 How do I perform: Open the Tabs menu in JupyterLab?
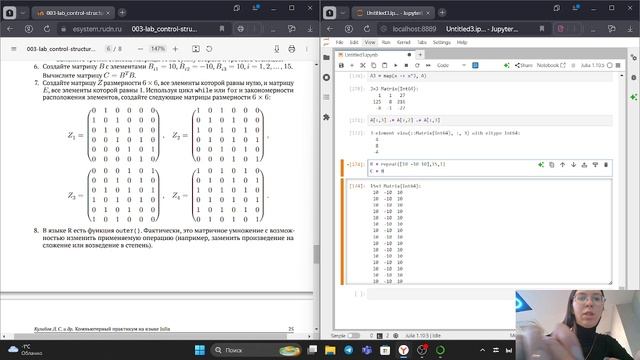[422, 42]
